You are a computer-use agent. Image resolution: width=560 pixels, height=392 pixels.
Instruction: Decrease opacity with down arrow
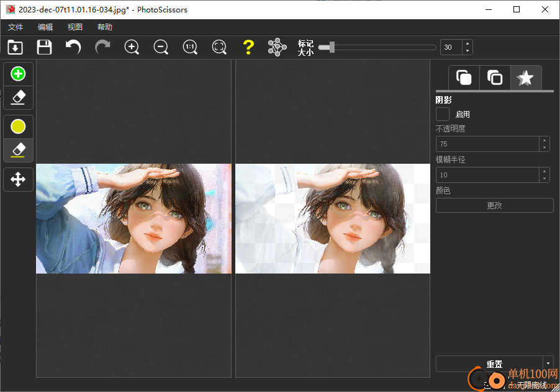pos(544,148)
